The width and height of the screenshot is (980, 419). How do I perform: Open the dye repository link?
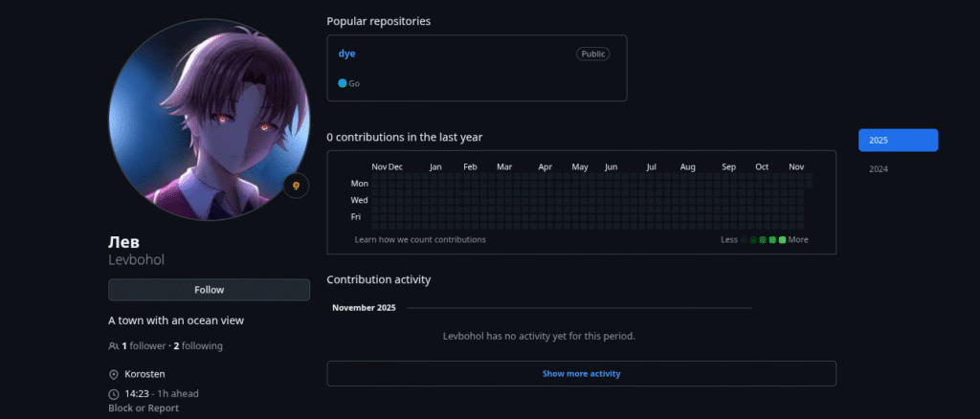click(346, 54)
